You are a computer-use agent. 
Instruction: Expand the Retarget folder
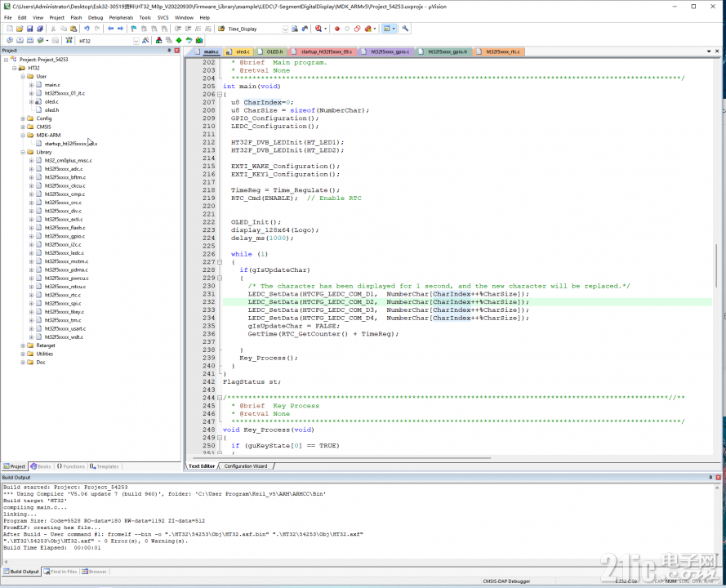point(23,345)
